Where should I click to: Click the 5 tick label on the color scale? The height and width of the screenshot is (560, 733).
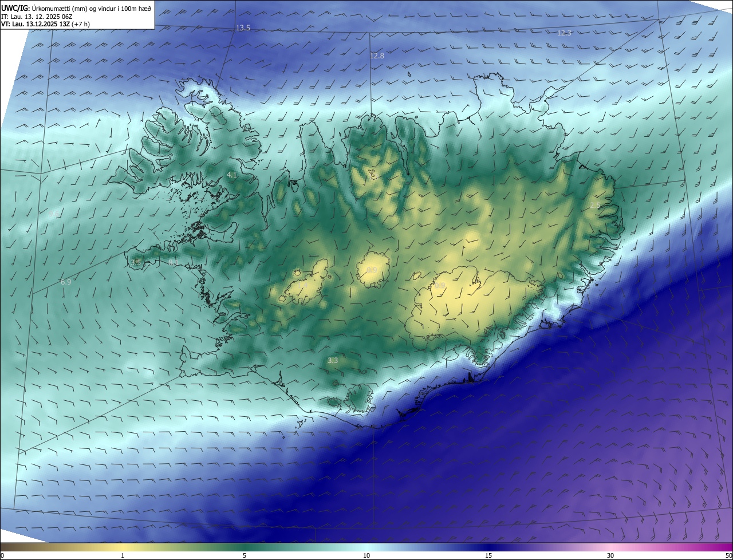coord(245,556)
